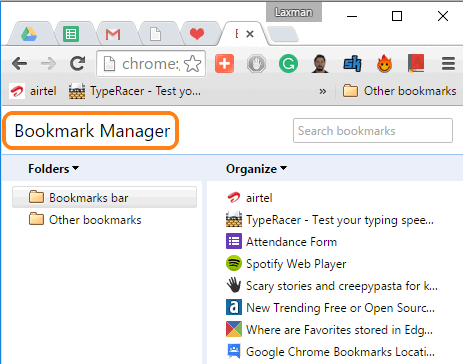Open the blue 'sk' extension icon
This screenshot has width=463, height=364.
[x=352, y=64]
